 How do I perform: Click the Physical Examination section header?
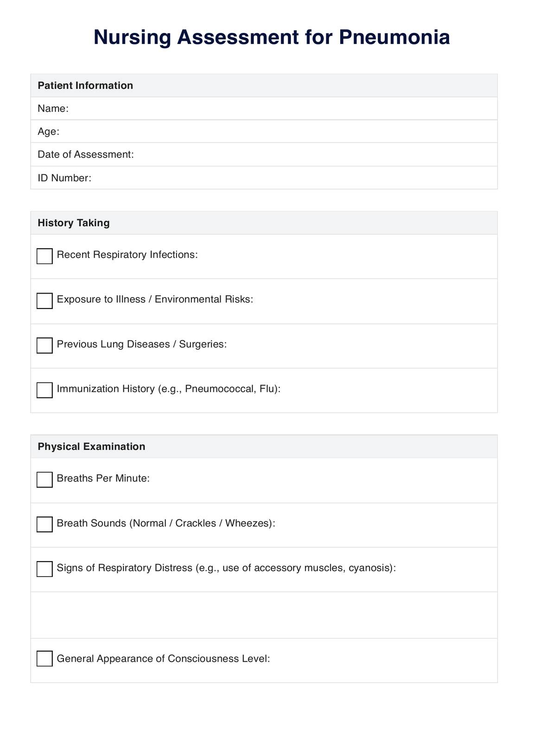point(91,446)
